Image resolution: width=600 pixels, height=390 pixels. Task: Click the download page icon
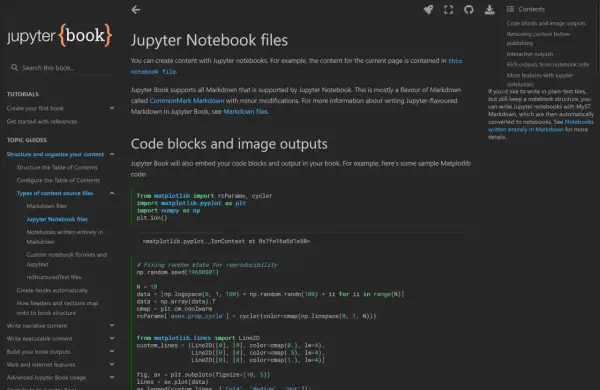click(x=489, y=10)
